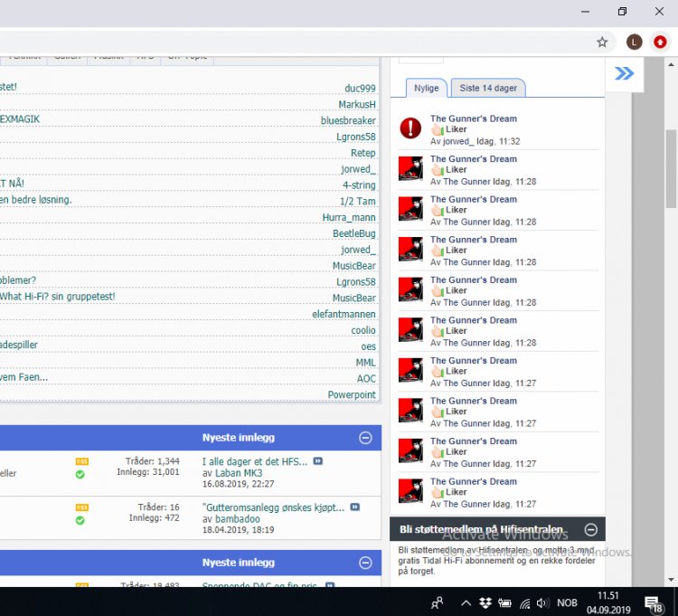The image size is (678, 616).
Task: Bookmark this page with the star icon
Action: coord(602,42)
